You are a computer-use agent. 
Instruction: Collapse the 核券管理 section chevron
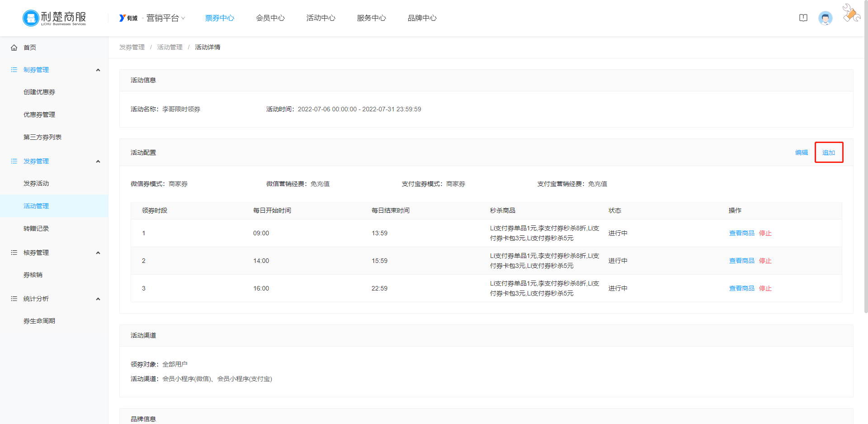click(x=98, y=253)
